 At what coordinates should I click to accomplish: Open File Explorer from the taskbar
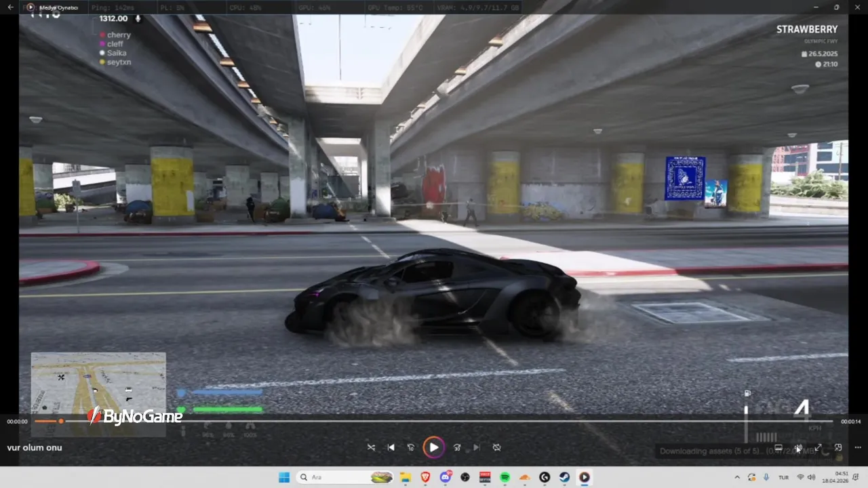(406, 477)
